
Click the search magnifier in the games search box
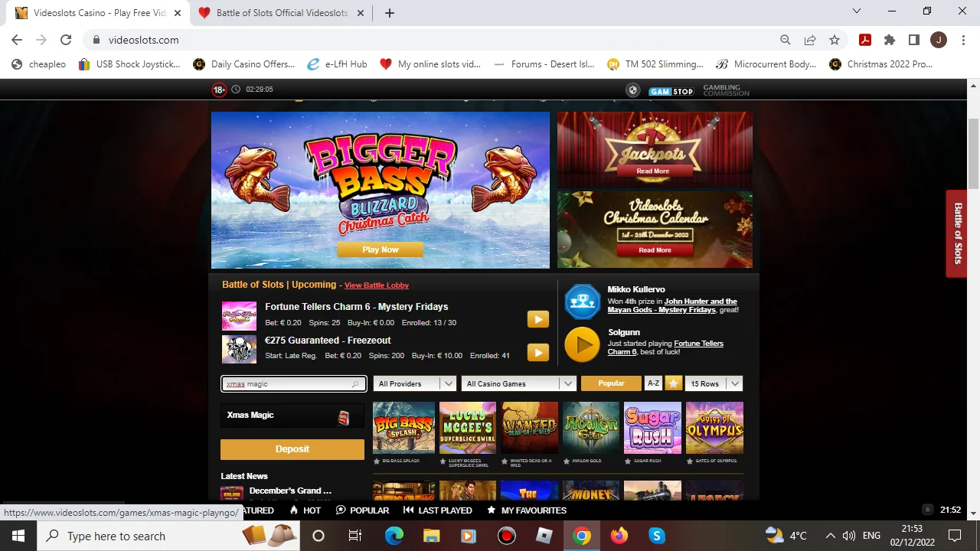point(355,384)
